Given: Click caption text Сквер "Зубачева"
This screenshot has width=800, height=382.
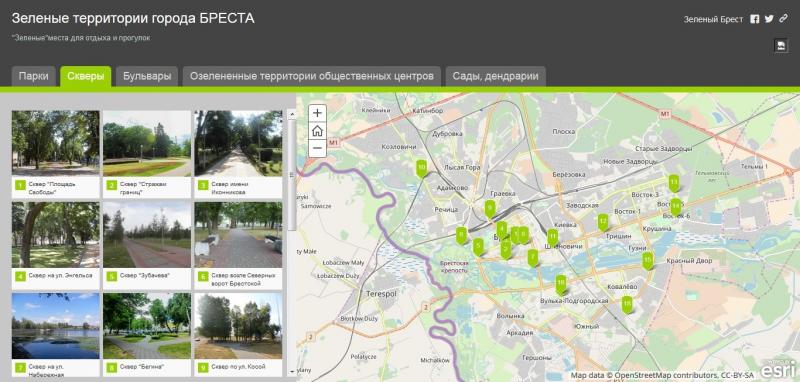Looking at the screenshot, I should 144,275.
